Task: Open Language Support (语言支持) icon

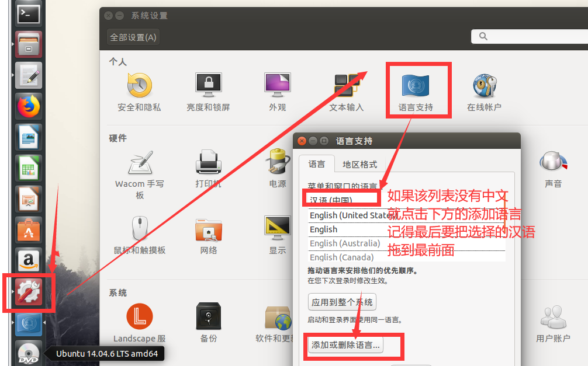Action: 416,93
